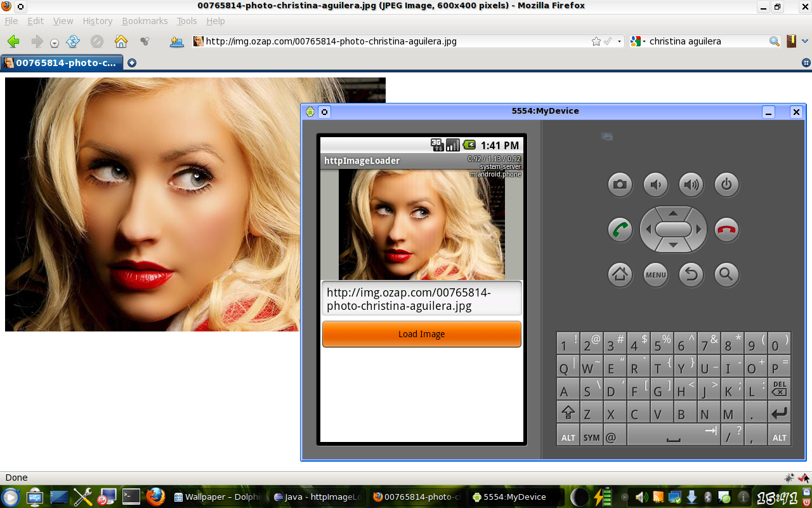Screen dimensions: 812x508
Task: Click the DEL key on emulator keyboard
Action: 780,387
